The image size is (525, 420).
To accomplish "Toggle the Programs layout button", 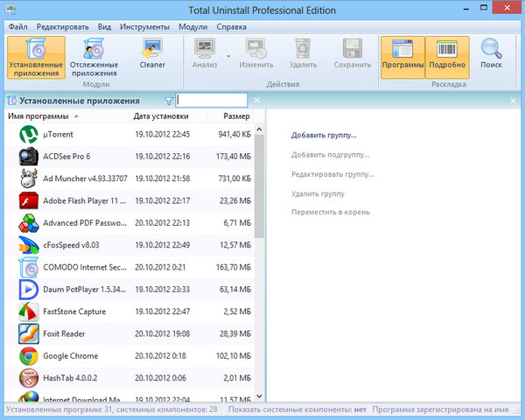I will 402,57.
